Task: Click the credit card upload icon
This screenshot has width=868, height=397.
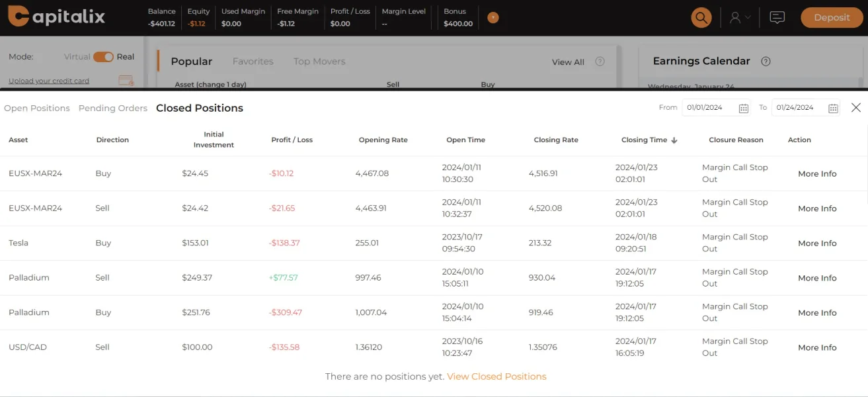Action: click(126, 81)
